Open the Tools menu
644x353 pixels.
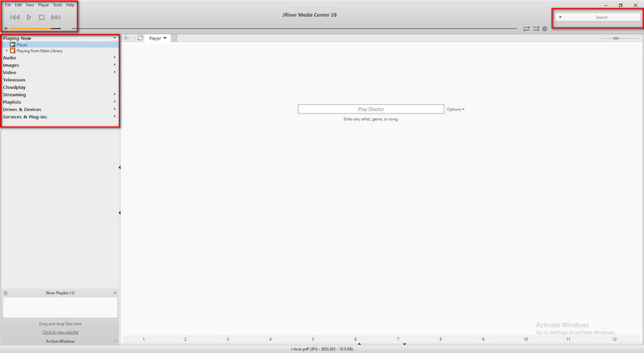tap(57, 5)
